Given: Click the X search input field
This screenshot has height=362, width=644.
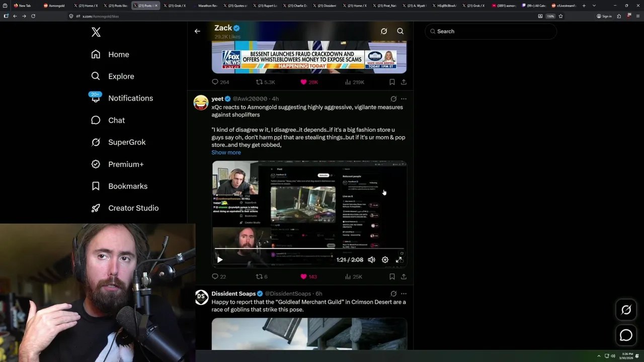Looking at the screenshot, I should click(x=491, y=31).
